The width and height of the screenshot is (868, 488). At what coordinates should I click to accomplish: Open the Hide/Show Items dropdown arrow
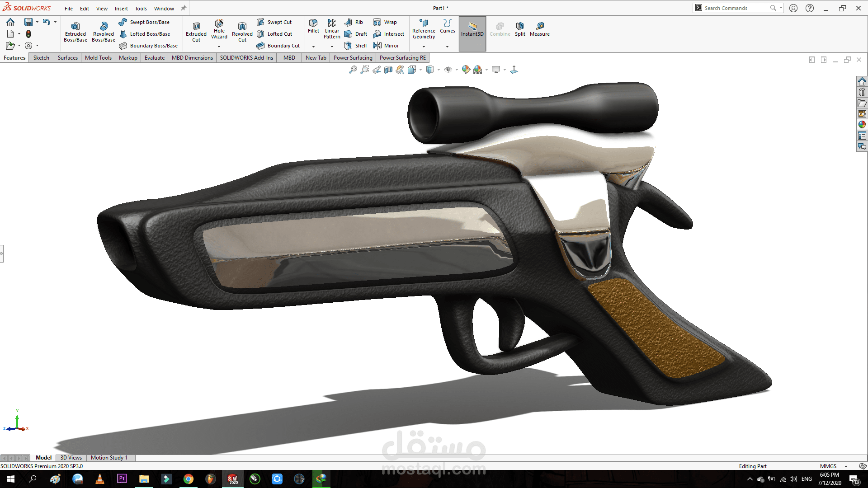(x=457, y=70)
